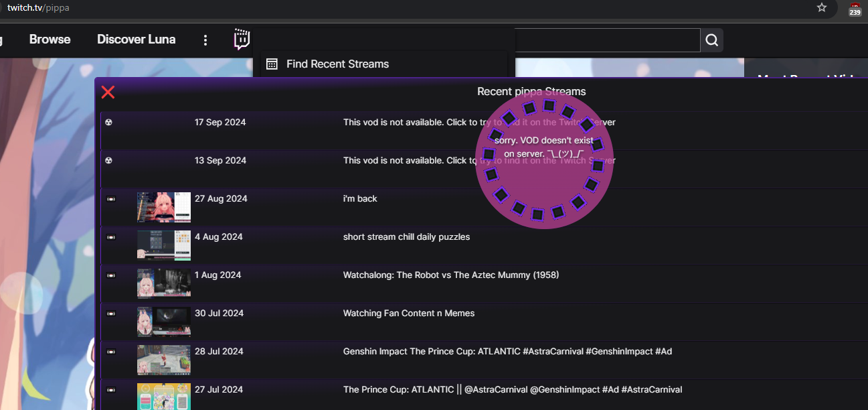Select the Find Recent Streams menu entry
This screenshot has height=410, width=868.
coord(383,64)
